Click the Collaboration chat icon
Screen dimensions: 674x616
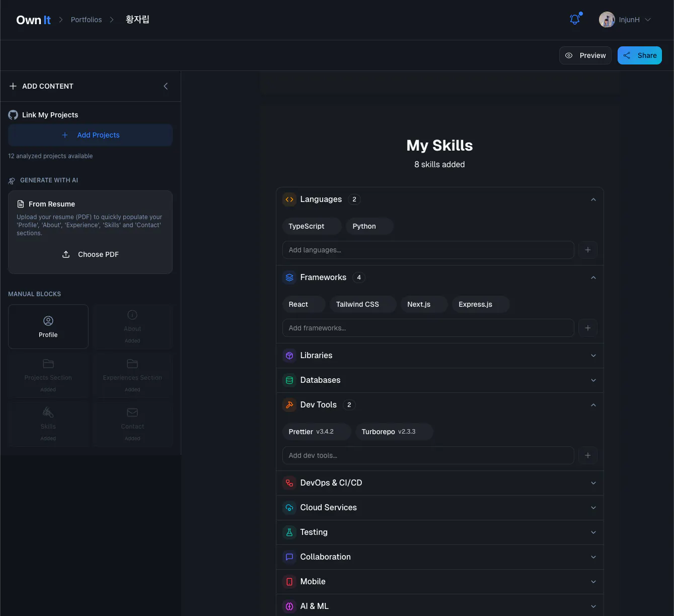[x=289, y=557]
